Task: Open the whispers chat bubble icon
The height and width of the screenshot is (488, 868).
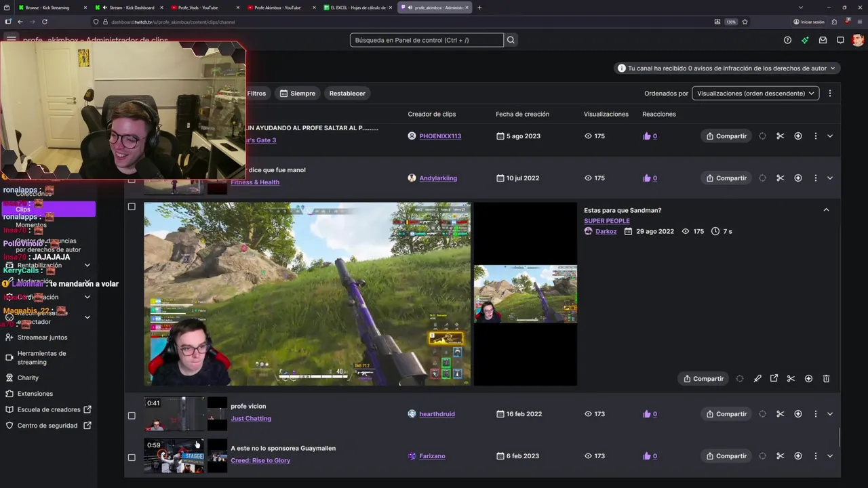Action: pos(840,40)
